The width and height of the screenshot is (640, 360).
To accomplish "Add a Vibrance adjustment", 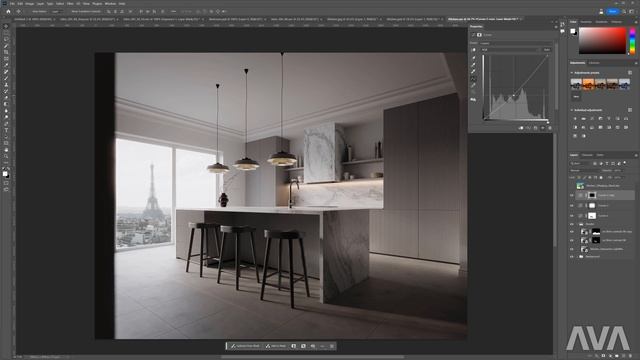I will 609,118.
